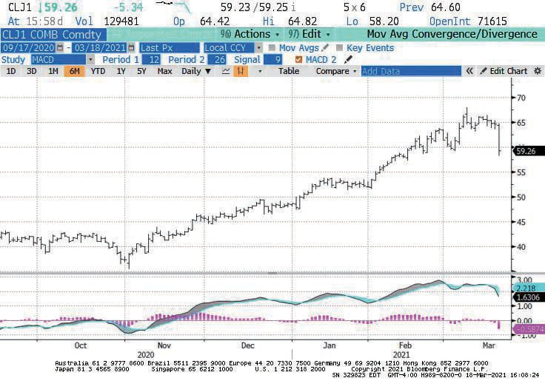Image resolution: width=545 pixels, height=392 pixels.
Task: Click the Signal value field
Action: tap(272, 60)
